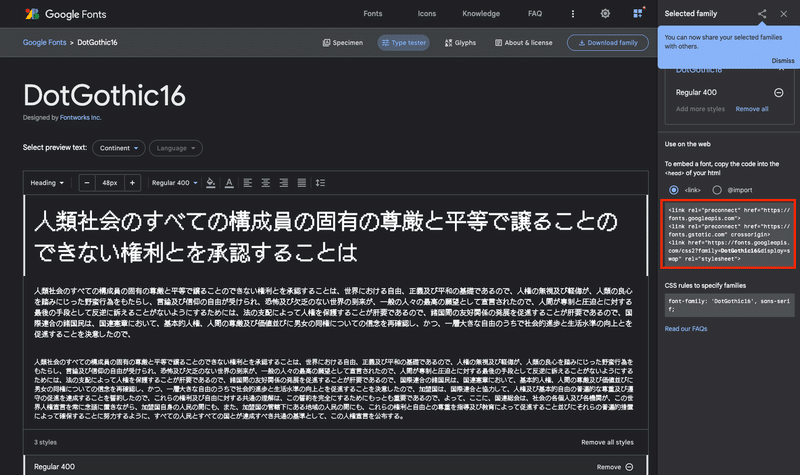
Task: Decrease font size with minus button
Action: (x=87, y=183)
